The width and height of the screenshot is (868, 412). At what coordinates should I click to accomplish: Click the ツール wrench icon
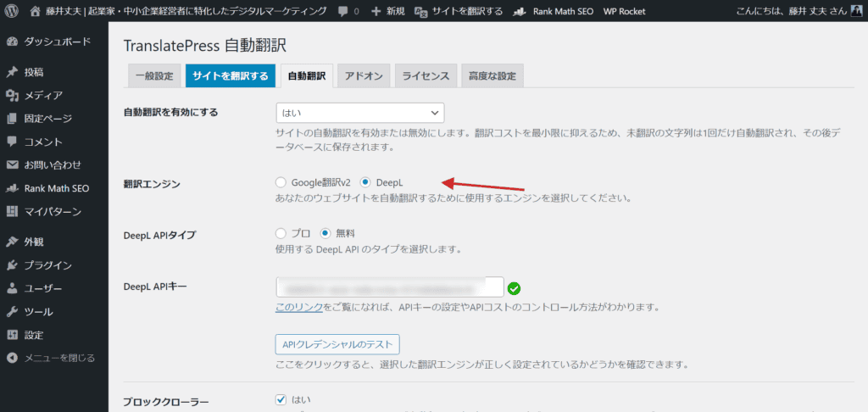pos(12,312)
